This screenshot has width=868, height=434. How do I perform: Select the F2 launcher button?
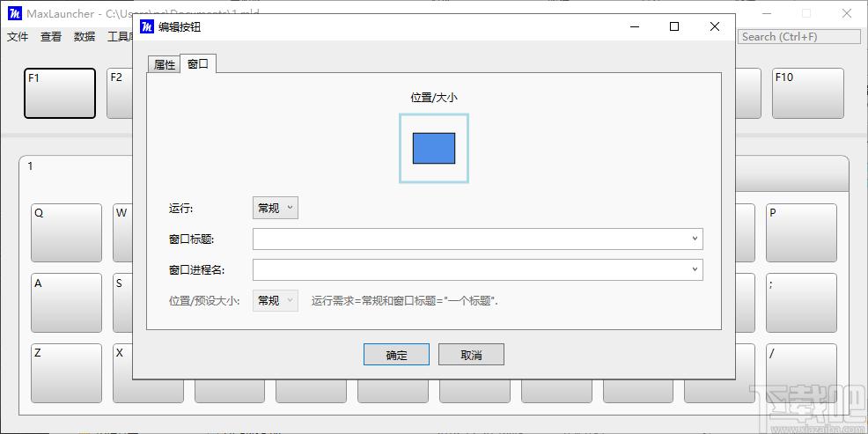(x=120, y=93)
